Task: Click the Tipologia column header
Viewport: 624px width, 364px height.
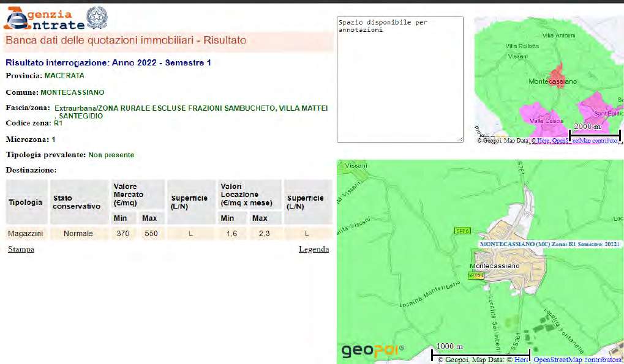Action: point(26,202)
